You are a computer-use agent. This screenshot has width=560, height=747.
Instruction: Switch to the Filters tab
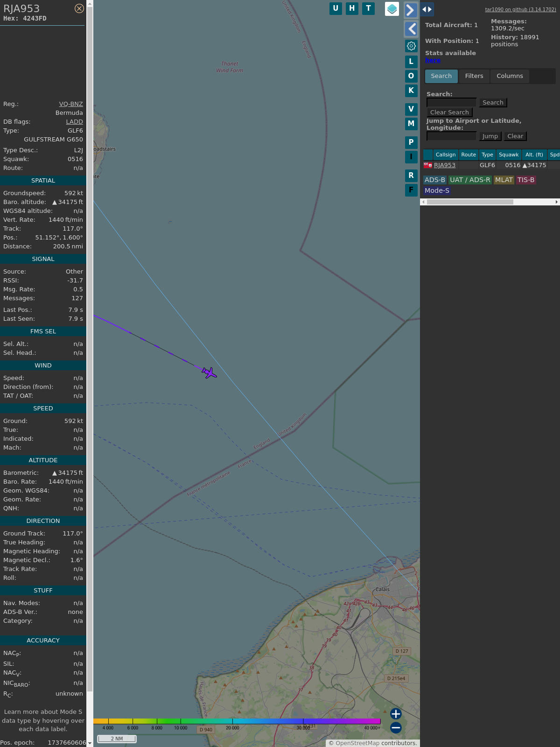coord(474,76)
